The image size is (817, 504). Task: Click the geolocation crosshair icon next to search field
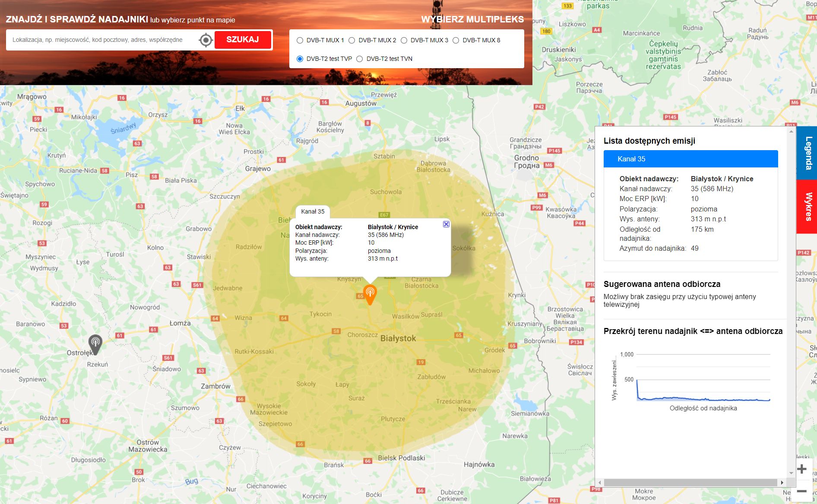point(206,40)
